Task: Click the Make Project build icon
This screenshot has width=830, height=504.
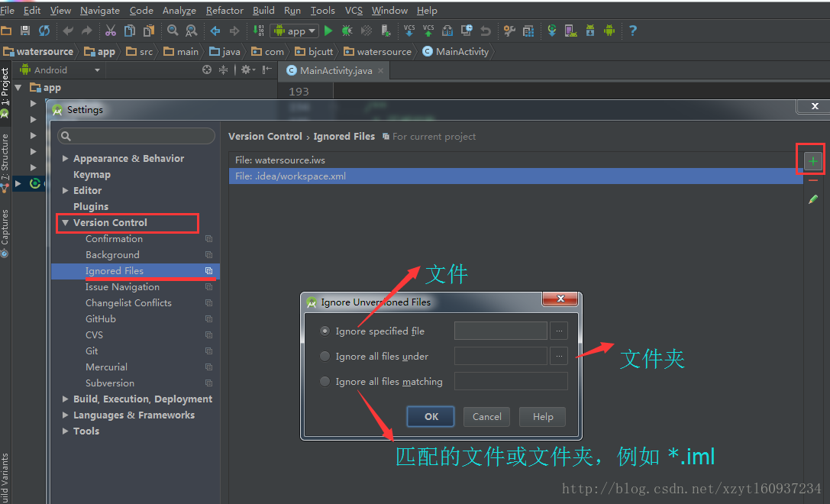Action: tap(258, 31)
